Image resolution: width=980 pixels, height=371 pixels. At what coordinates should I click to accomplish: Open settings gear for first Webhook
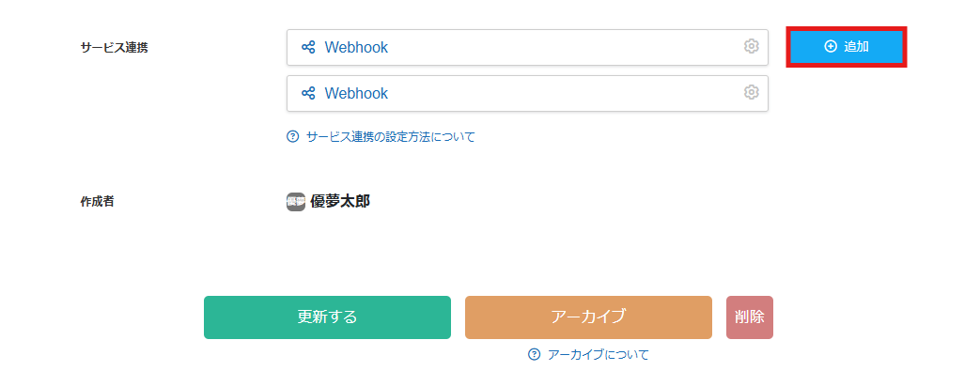pyautogui.click(x=751, y=46)
